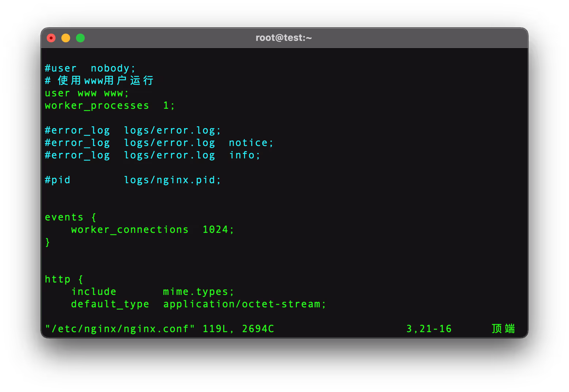The image size is (569, 392).
Task: Select the worker_processes 1 directive line
Action: click(x=110, y=106)
